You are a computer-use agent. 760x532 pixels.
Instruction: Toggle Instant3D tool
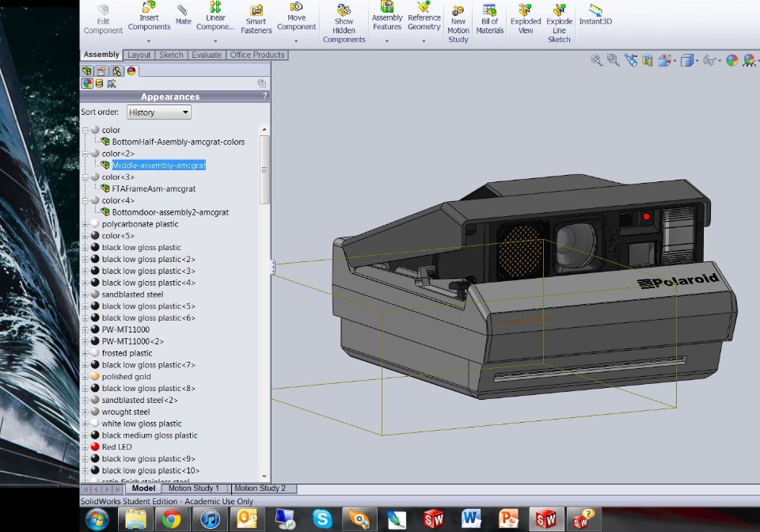[x=595, y=14]
